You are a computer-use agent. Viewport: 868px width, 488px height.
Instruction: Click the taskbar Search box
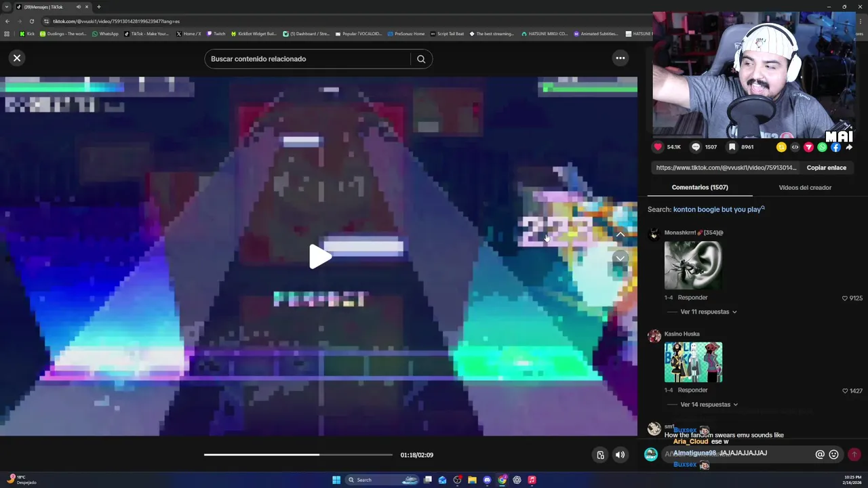(x=383, y=480)
